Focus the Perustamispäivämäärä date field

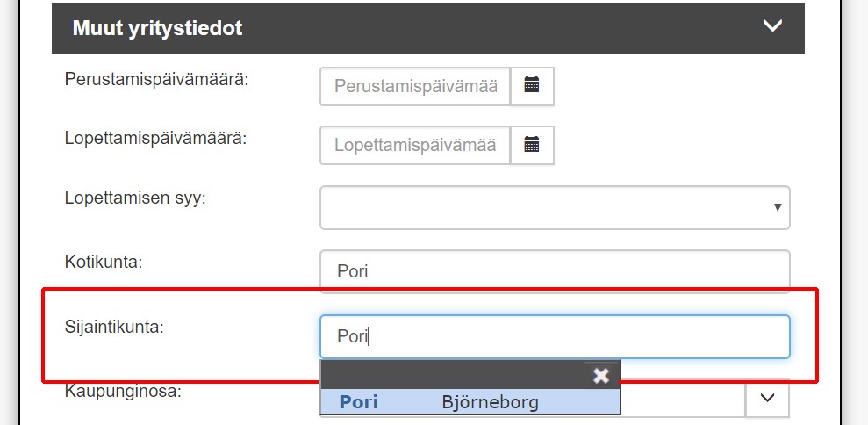[415, 86]
